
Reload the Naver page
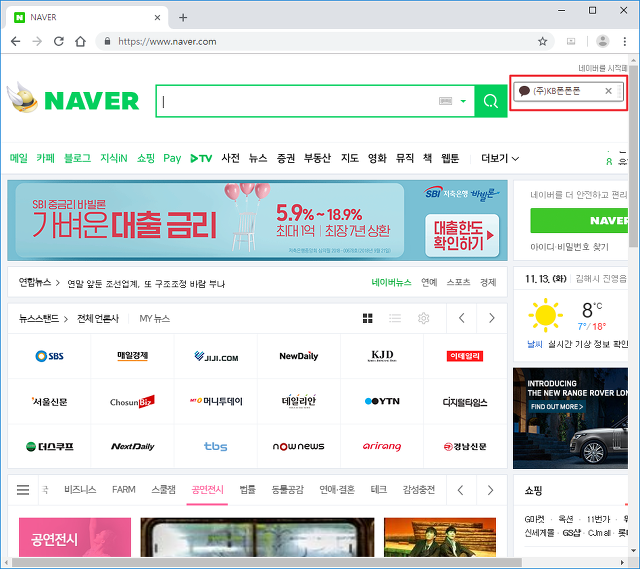pos(59,41)
